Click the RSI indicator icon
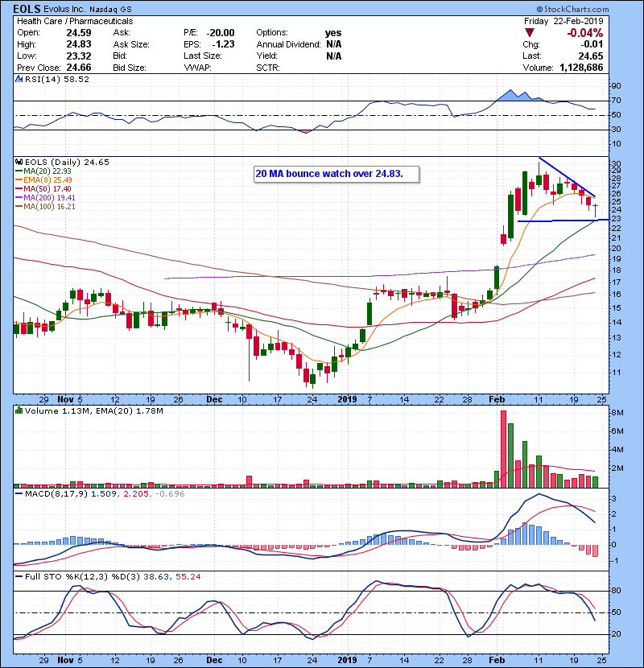The height and width of the screenshot is (668, 644). tap(19, 79)
